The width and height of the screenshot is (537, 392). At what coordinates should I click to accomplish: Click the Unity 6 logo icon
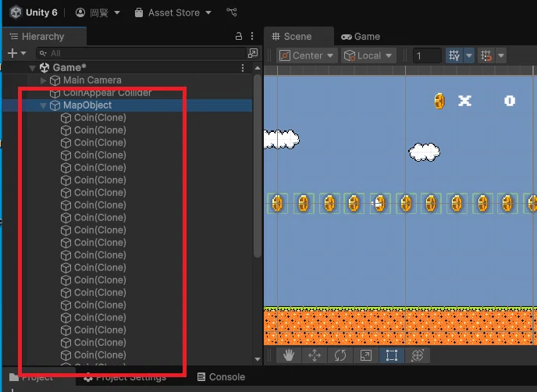coord(16,12)
